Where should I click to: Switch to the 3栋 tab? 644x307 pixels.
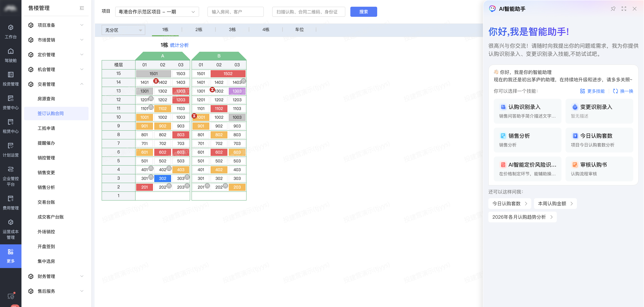232,30
